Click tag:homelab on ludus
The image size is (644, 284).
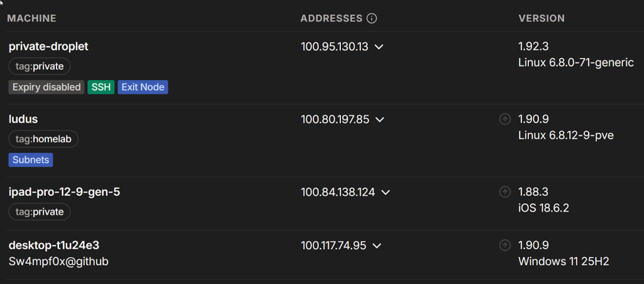point(43,139)
